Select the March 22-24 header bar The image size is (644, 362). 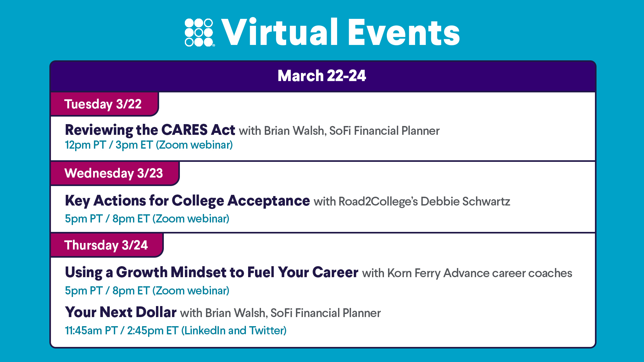pos(323,76)
